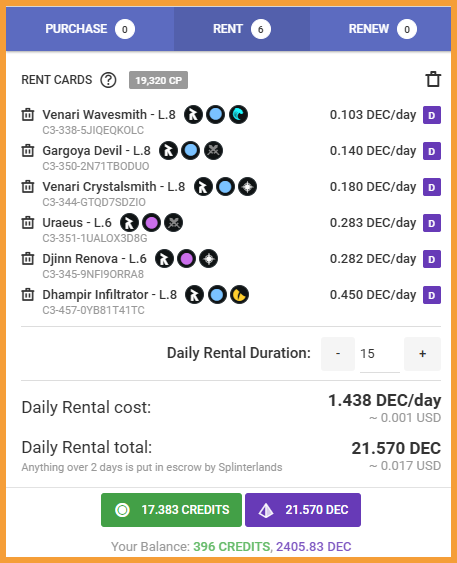Click the 19,320 CP badge
This screenshot has height=563, width=457.
pyautogui.click(x=158, y=80)
